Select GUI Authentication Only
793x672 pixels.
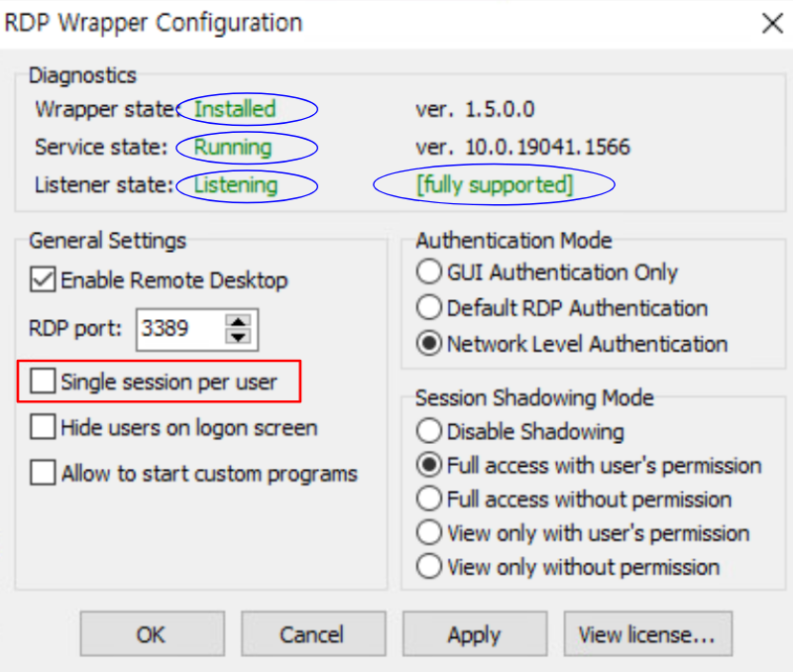coord(429,272)
